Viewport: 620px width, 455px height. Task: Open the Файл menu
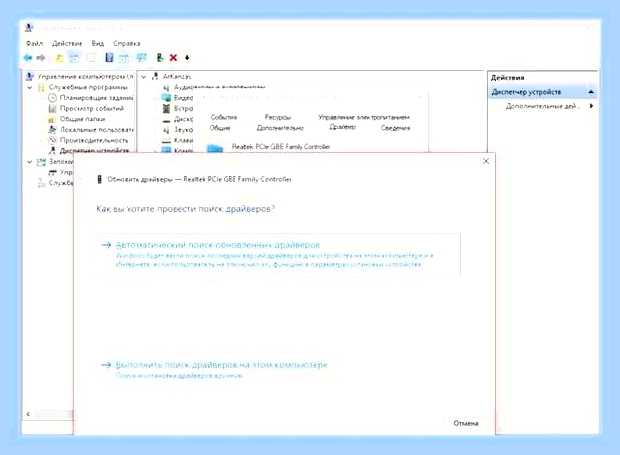(x=34, y=43)
